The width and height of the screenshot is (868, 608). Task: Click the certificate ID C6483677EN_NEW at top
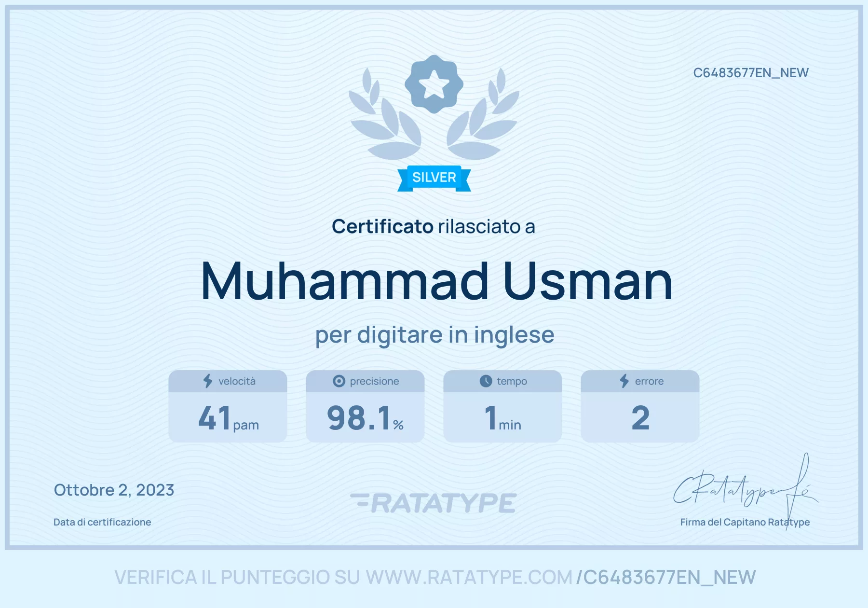[751, 73]
